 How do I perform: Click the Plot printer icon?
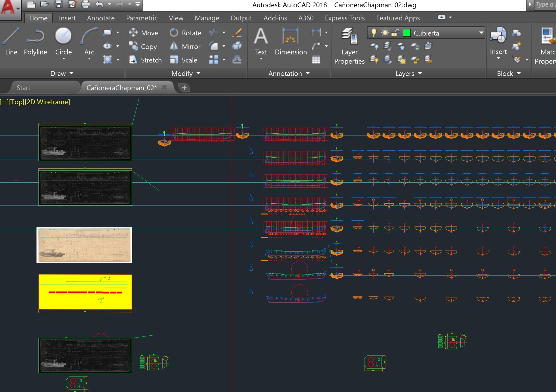pos(86,4)
